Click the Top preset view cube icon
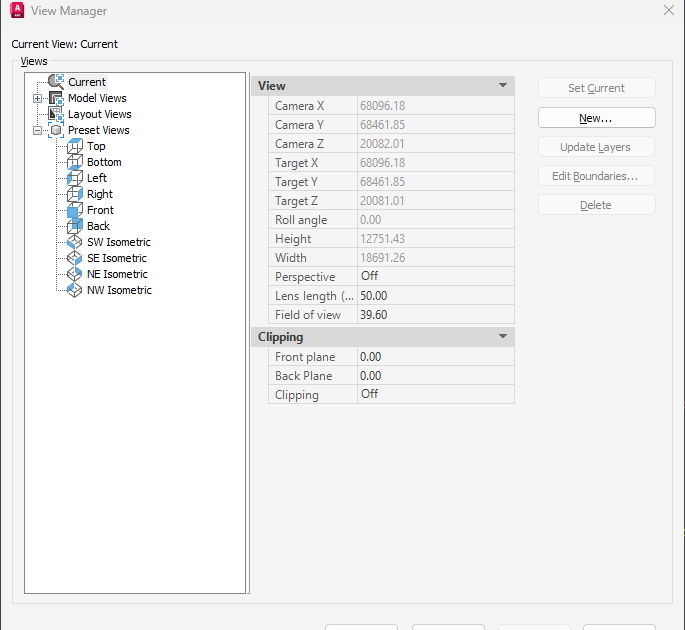Image resolution: width=685 pixels, height=630 pixels. 75,146
